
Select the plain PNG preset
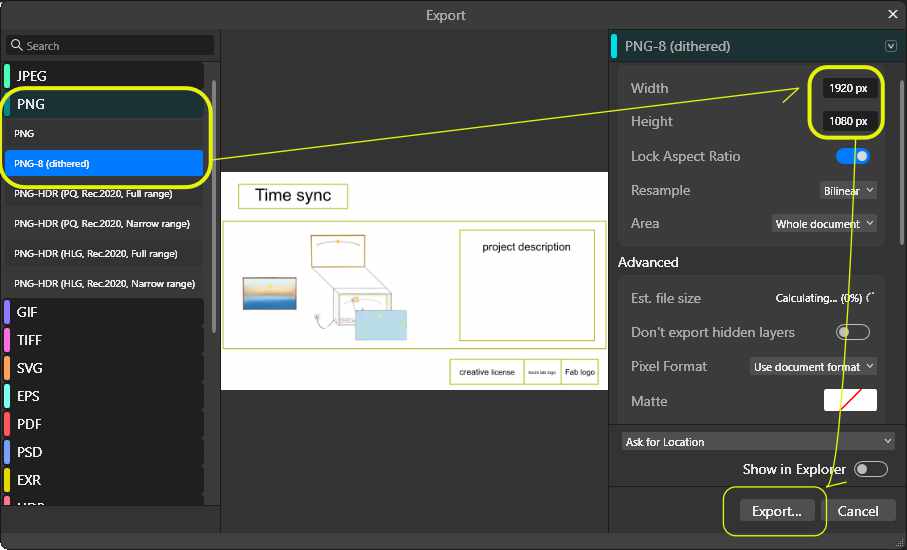(x=104, y=134)
